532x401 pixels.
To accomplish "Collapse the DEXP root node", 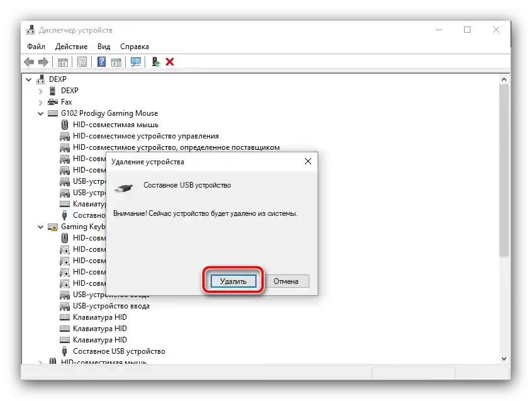I will click(29, 79).
